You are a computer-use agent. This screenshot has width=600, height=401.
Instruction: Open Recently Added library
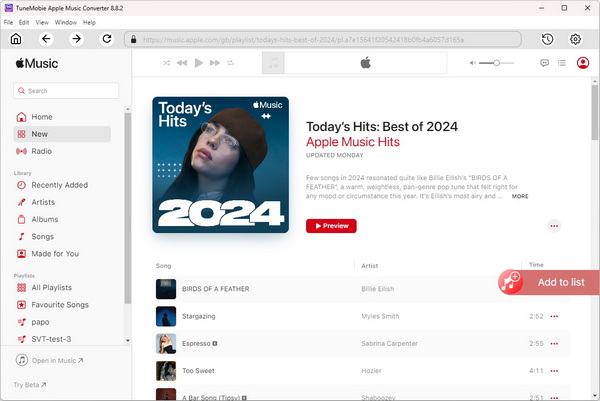(x=62, y=185)
